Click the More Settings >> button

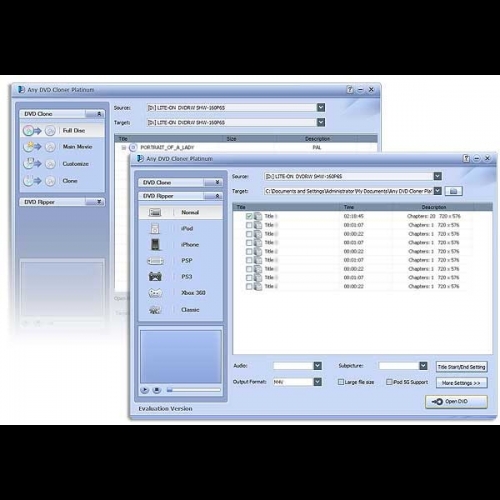pyautogui.click(x=462, y=383)
